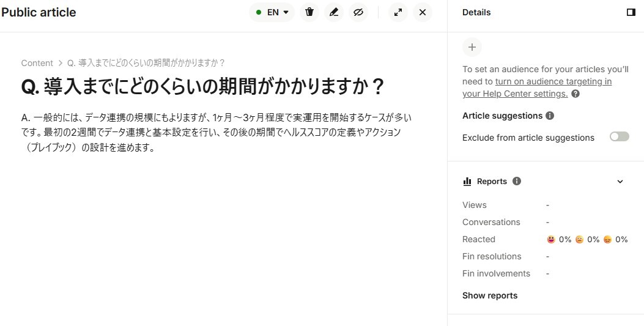
Task: Click the neutral reaction emoji
Action: point(579,239)
